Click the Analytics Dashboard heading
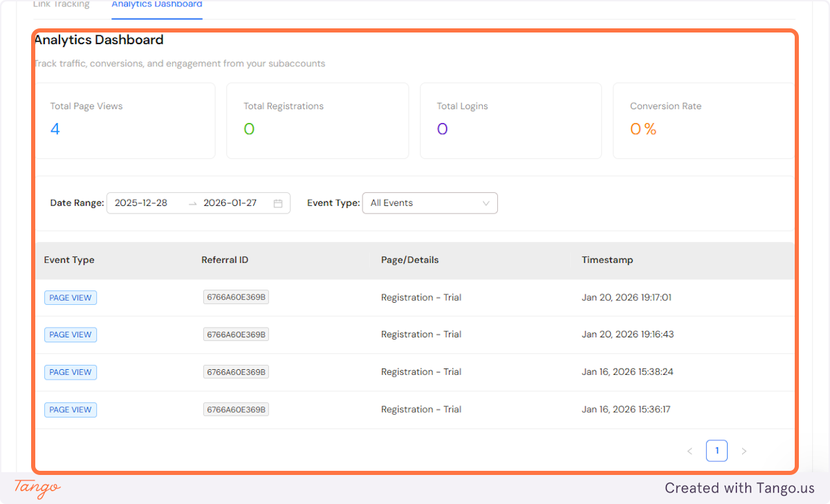This screenshot has height=504, width=830. [99, 40]
